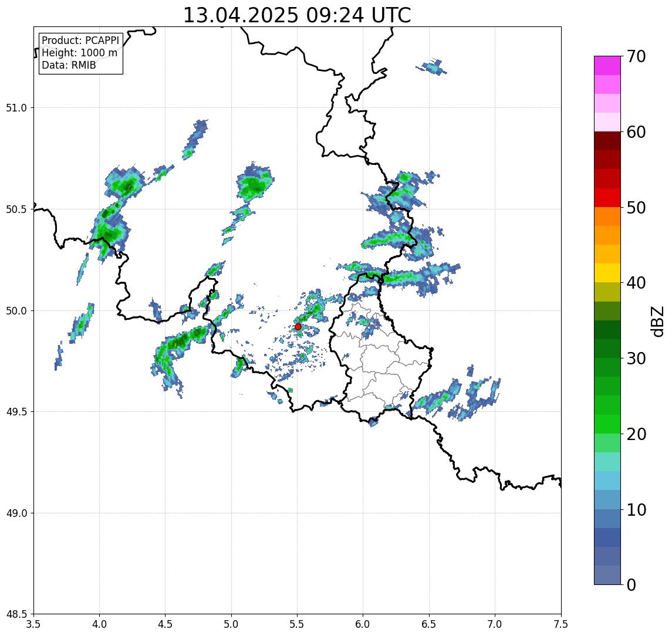
Task: Click the red radar location marker
Action: pyautogui.click(x=298, y=327)
